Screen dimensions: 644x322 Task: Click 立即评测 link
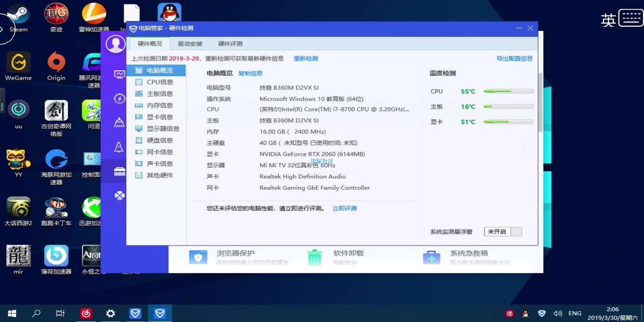[x=345, y=208]
